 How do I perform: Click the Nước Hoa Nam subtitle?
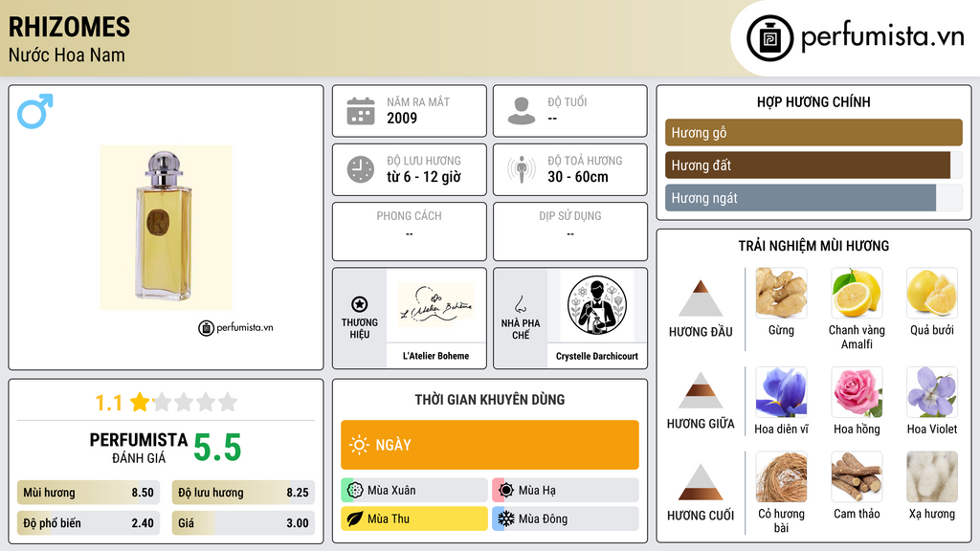point(67,55)
